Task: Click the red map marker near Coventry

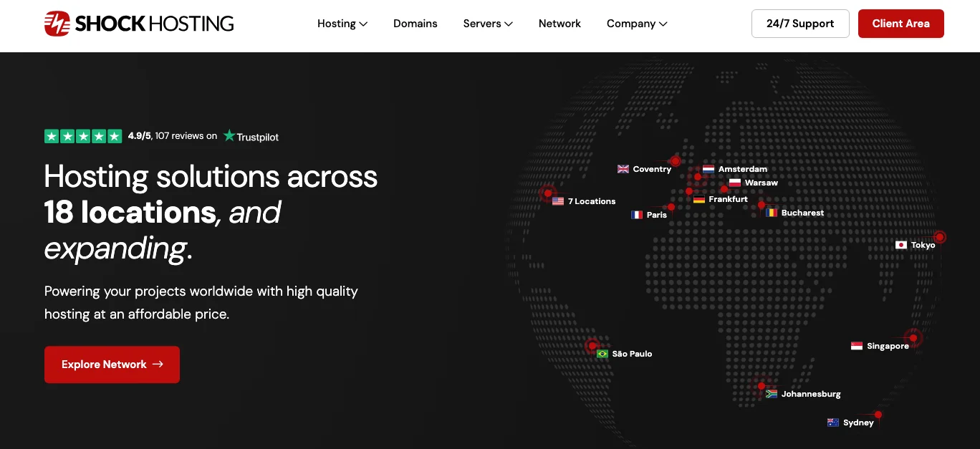Action: click(675, 161)
